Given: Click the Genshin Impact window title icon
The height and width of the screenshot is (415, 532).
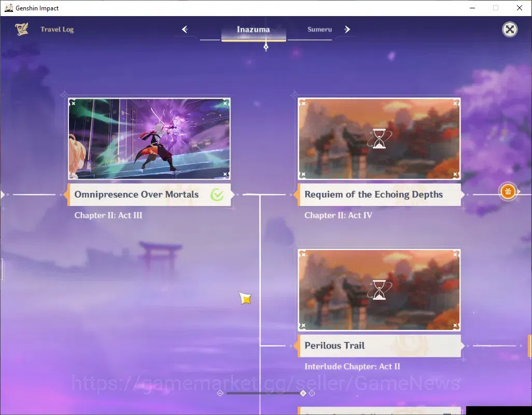Looking at the screenshot, I should click(9, 8).
